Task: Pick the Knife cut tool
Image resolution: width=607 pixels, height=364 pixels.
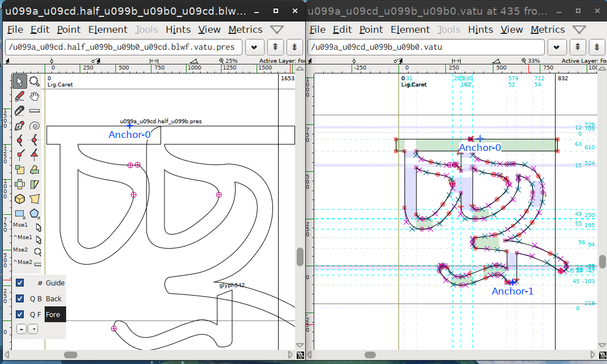Action: [20, 111]
